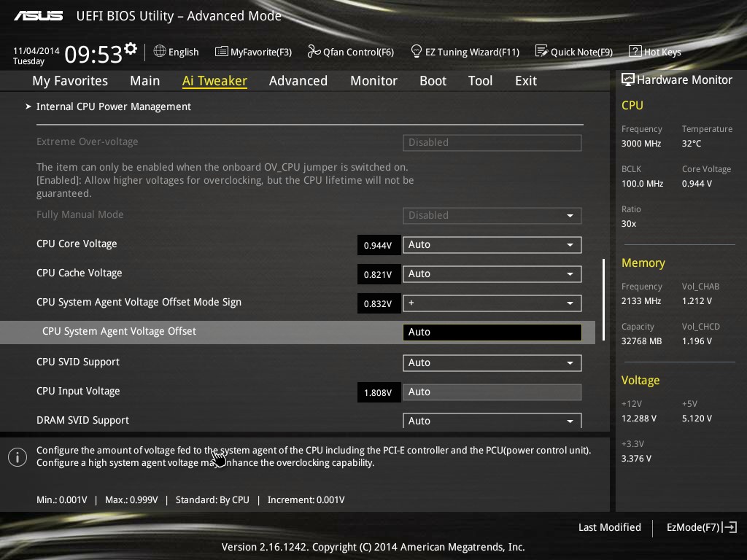Click the 100.0 MHz BCLK value
The image size is (747, 560).
[x=642, y=183]
